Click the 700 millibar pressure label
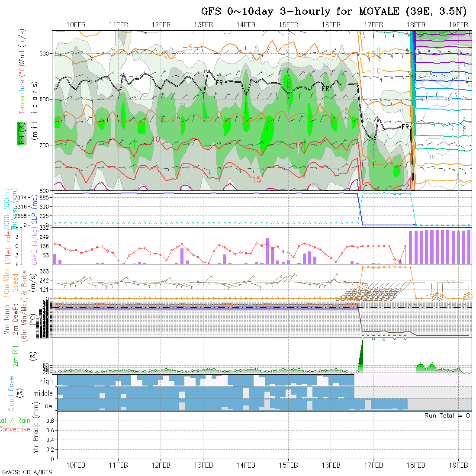The image size is (476, 476). (x=44, y=145)
